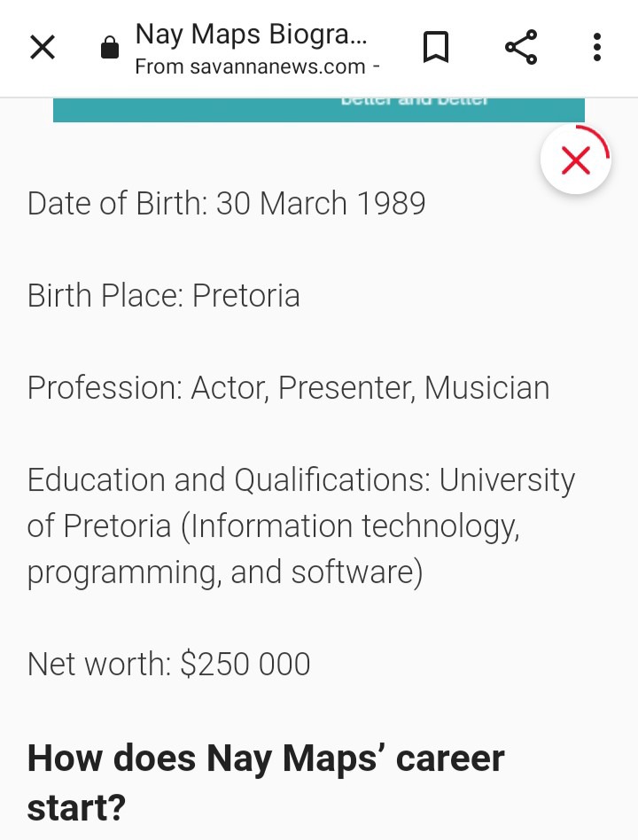Tap the lock security icon
Screen dimensions: 638x840
click(x=110, y=47)
